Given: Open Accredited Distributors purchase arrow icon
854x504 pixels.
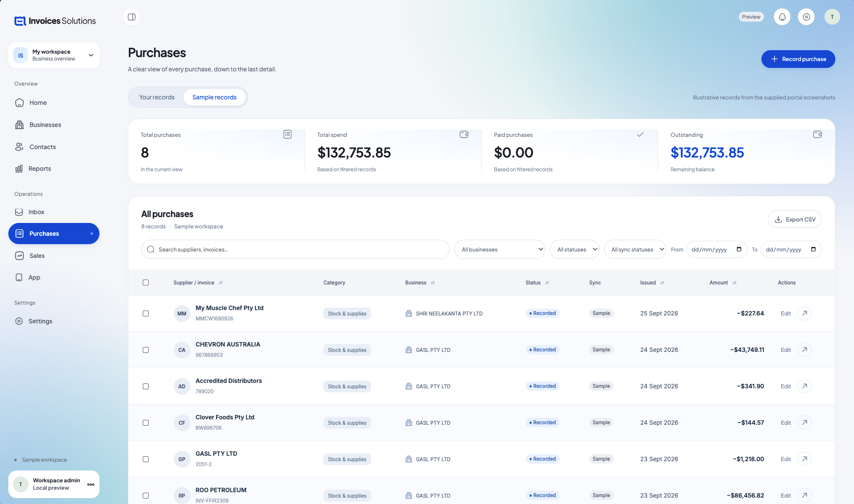Looking at the screenshot, I should [x=804, y=386].
